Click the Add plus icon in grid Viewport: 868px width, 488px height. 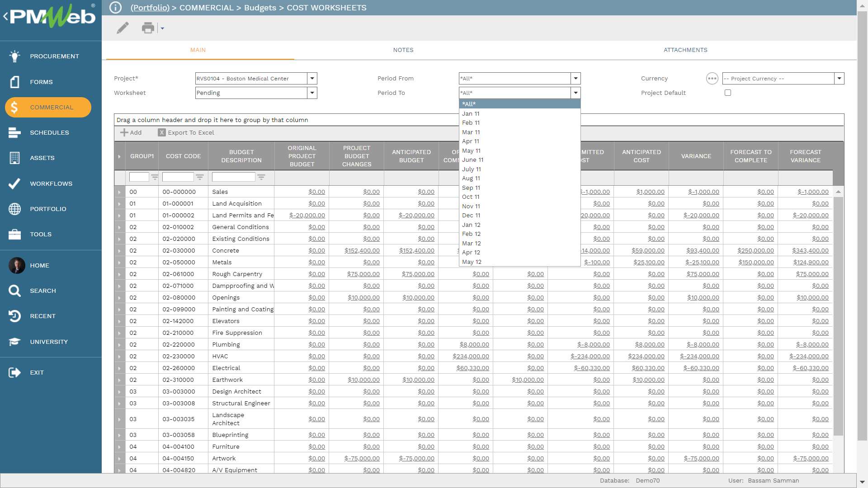(x=124, y=132)
